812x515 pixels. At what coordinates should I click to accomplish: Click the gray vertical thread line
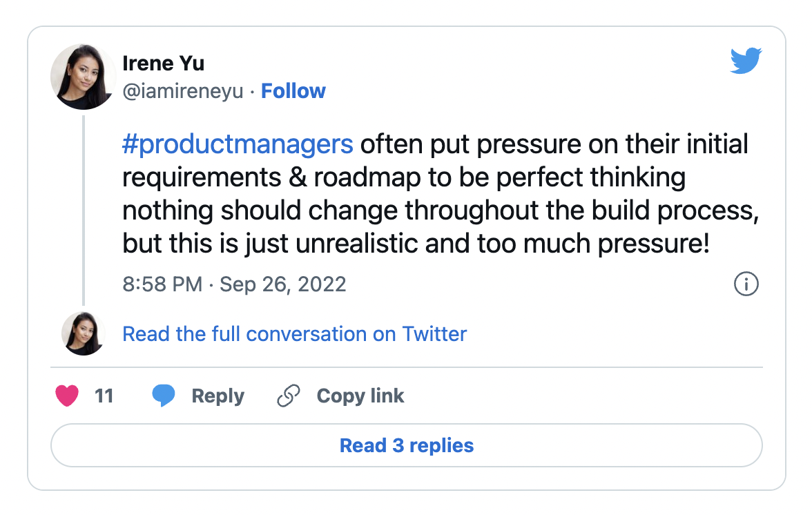click(x=84, y=211)
